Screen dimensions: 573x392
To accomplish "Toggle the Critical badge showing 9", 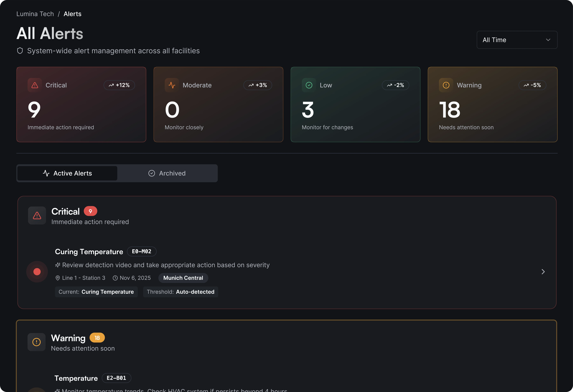I will tap(90, 211).
